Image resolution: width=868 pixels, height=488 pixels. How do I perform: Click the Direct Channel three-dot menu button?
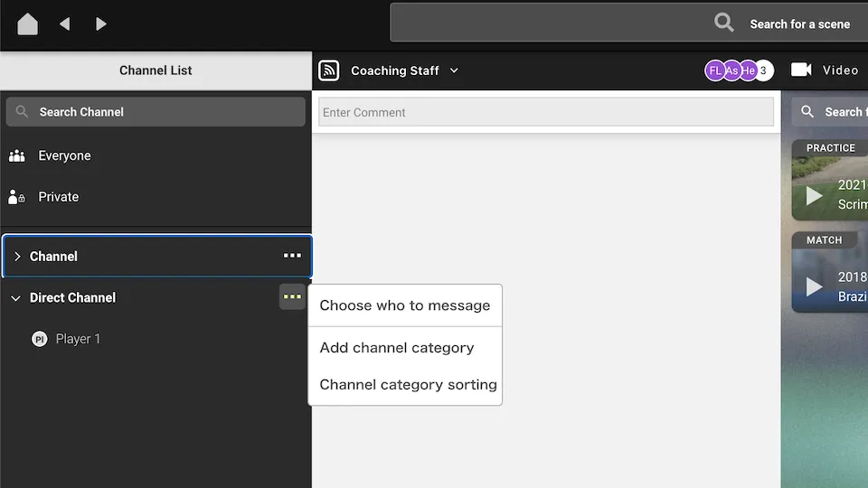tap(292, 296)
